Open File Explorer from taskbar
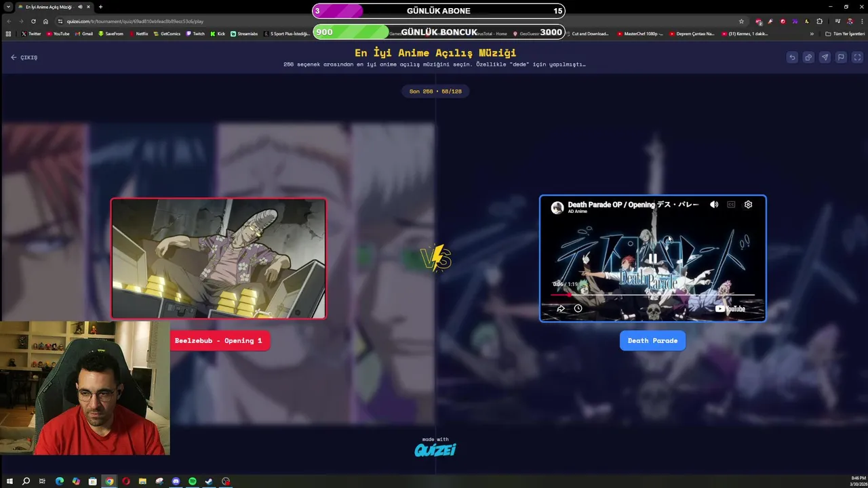868x488 pixels. click(142, 481)
